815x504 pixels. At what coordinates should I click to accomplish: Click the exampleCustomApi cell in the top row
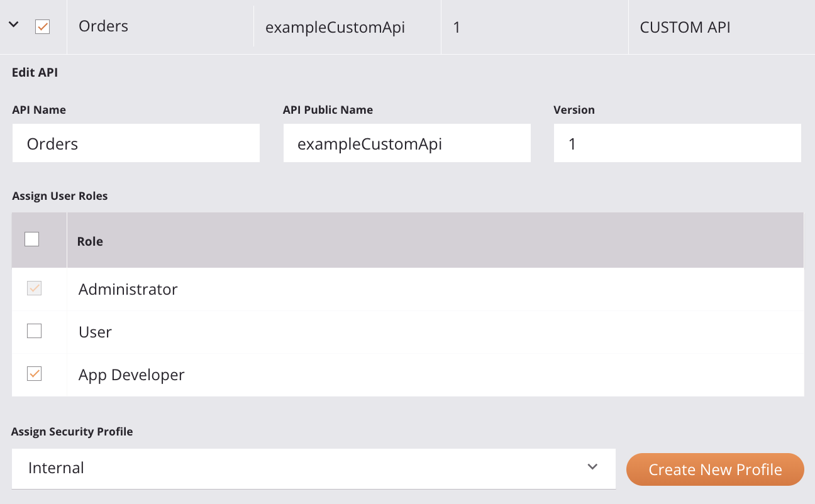pyautogui.click(x=335, y=28)
